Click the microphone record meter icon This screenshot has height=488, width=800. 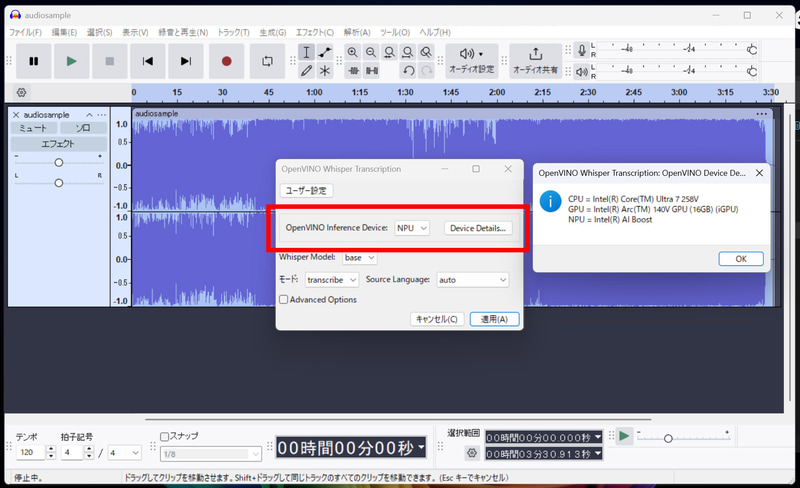click(582, 50)
